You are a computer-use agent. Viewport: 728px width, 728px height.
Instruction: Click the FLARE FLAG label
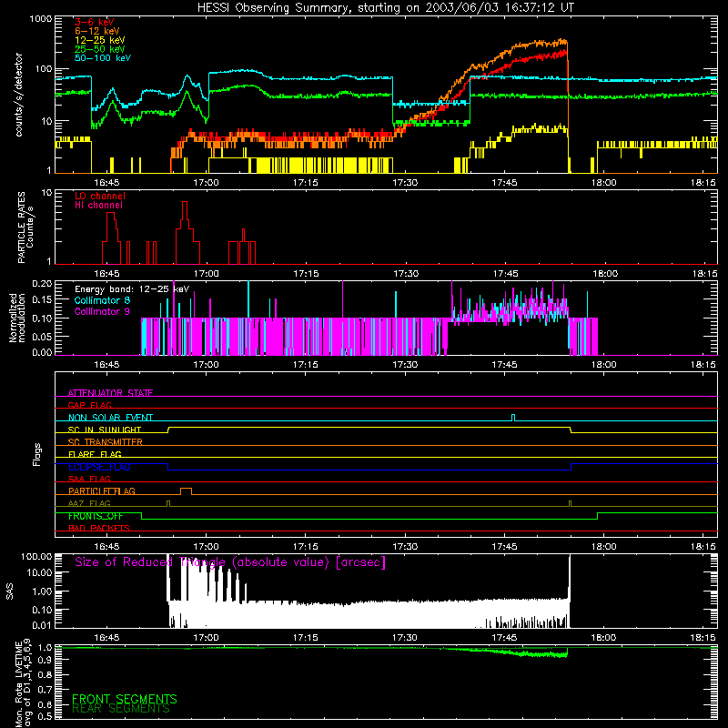(95, 454)
